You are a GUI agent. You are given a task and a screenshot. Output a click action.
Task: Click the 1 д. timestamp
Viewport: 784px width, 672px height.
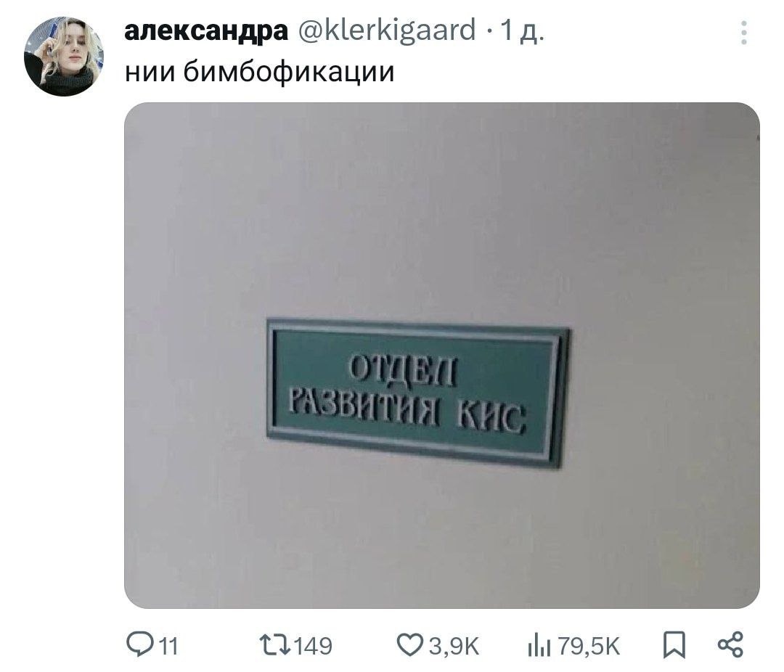click(522, 31)
